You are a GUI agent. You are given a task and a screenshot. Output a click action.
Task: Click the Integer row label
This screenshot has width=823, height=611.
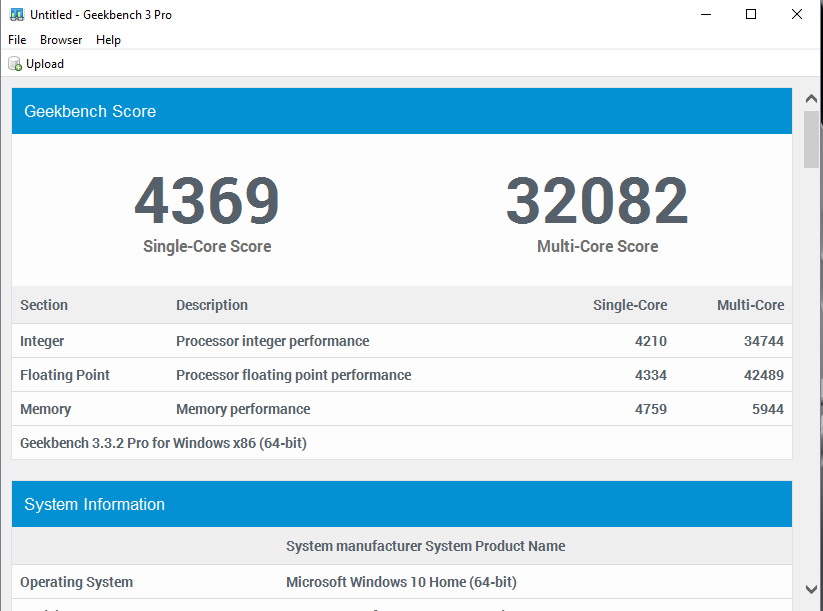(42, 341)
